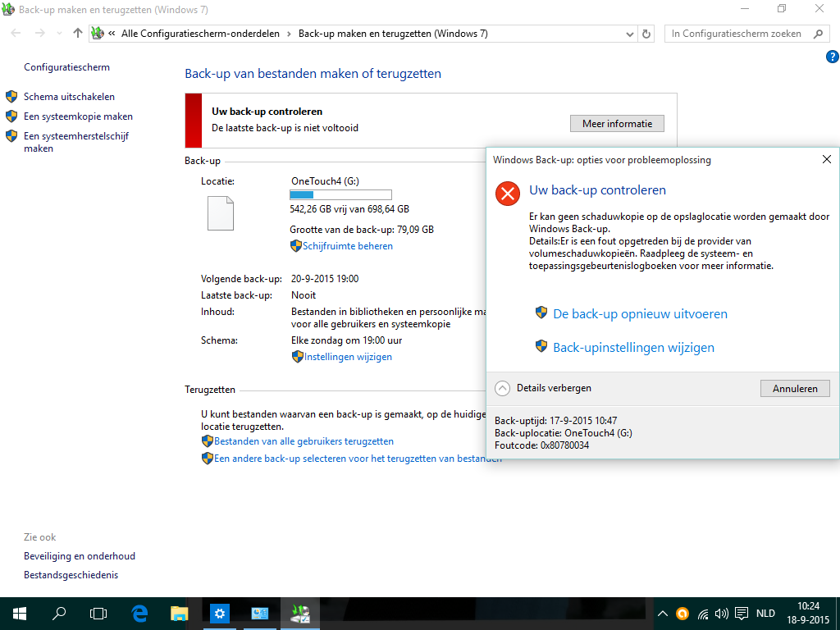This screenshot has width=840, height=630.
Task: Switch to Control Panel taskbar window
Action: coord(260,614)
